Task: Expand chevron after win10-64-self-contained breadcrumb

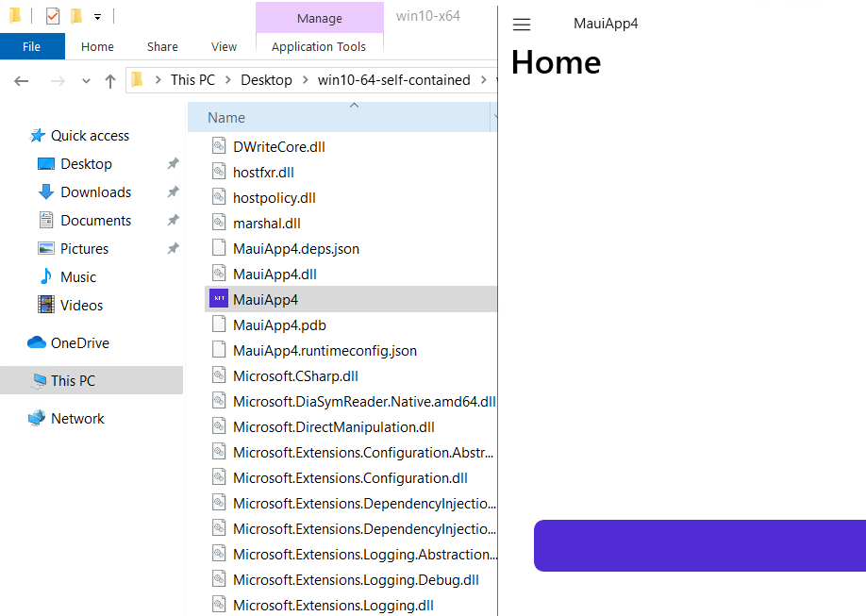Action: click(483, 80)
